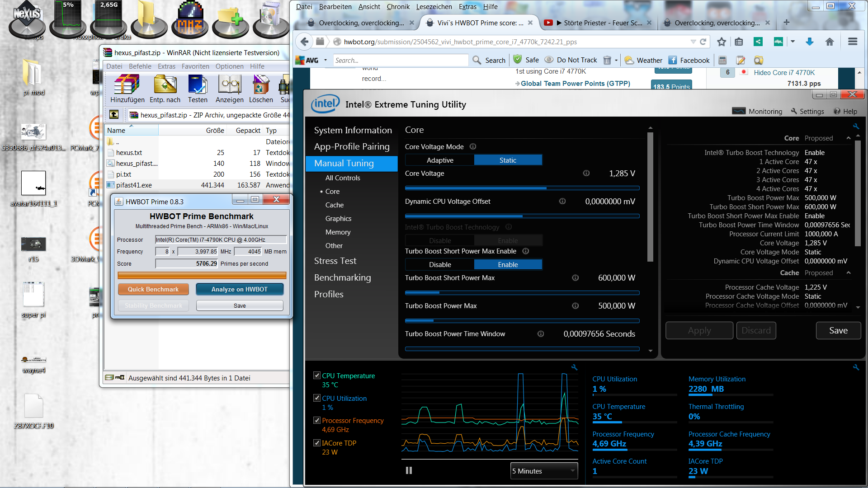
Task: Adjust Turbo Boost Power Max slider
Action: 522,320
